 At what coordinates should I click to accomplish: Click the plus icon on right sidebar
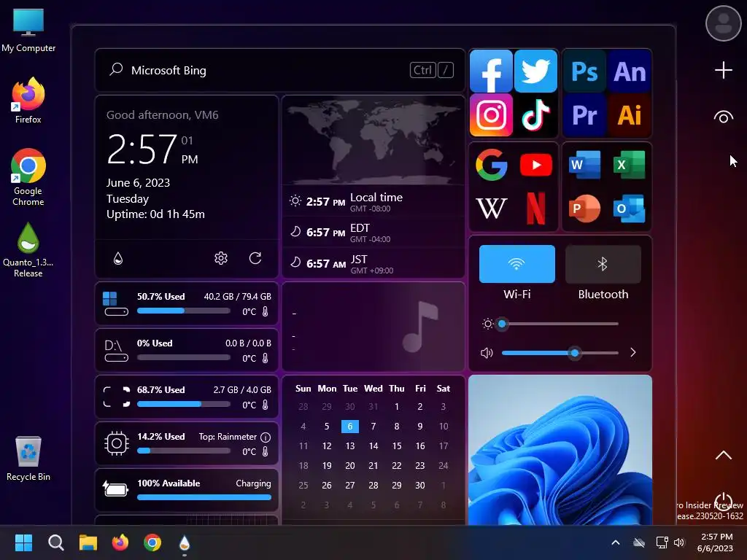click(x=723, y=70)
